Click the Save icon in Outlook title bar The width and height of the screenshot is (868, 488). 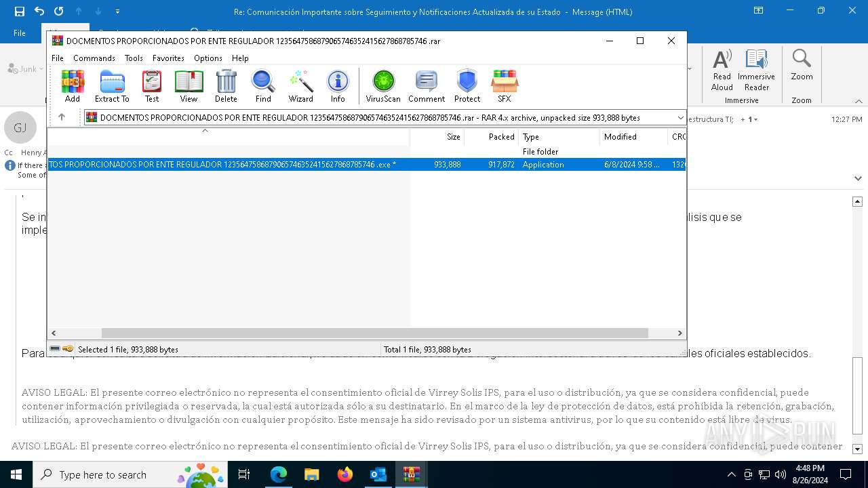20,12
